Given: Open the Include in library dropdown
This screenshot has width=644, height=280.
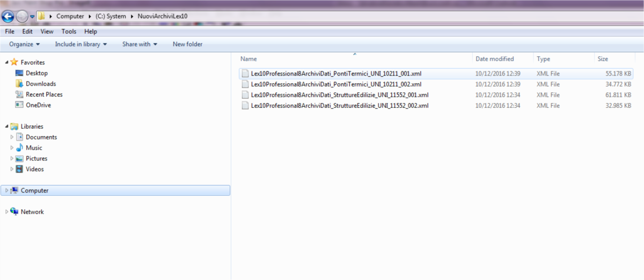Looking at the screenshot, I should pyautogui.click(x=81, y=44).
